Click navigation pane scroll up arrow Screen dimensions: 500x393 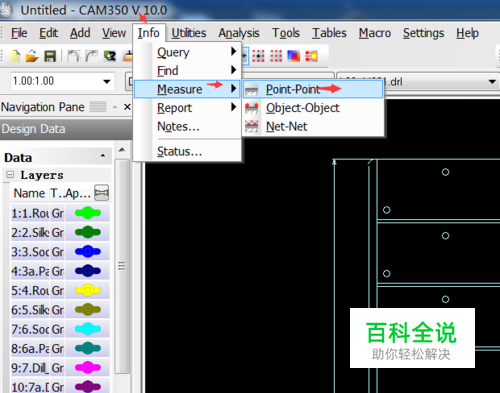coord(122,150)
